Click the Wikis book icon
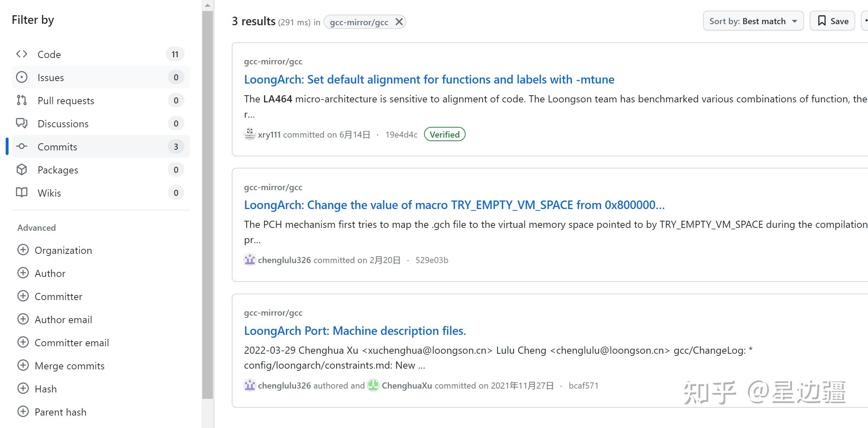This screenshot has width=868, height=428. click(22, 193)
